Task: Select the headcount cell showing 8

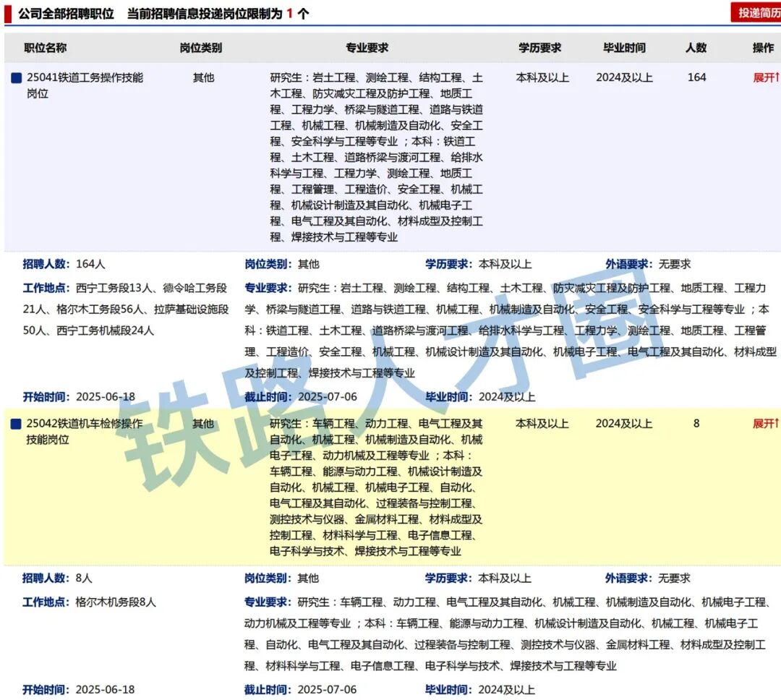Action: [x=696, y=424]
